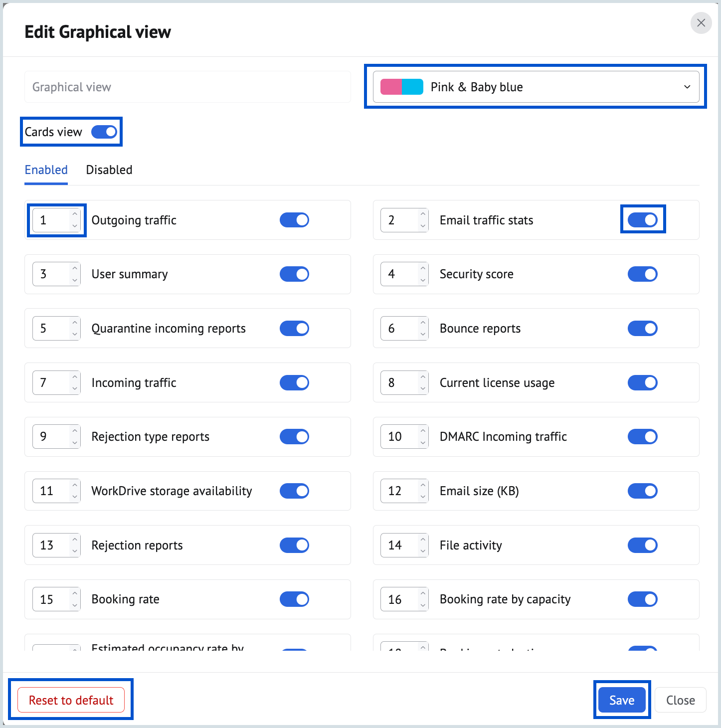
Task: Switch to the Disabled tab
Action: [x=109, y=170]
